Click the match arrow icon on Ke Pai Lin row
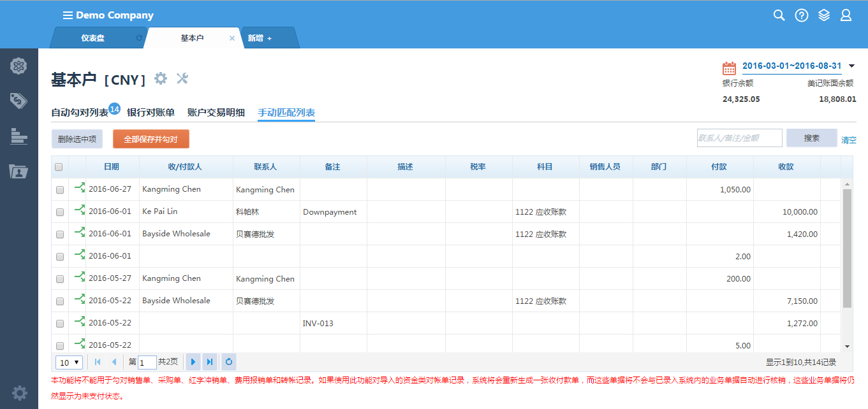868x409 pixels. tap(80, 210)
